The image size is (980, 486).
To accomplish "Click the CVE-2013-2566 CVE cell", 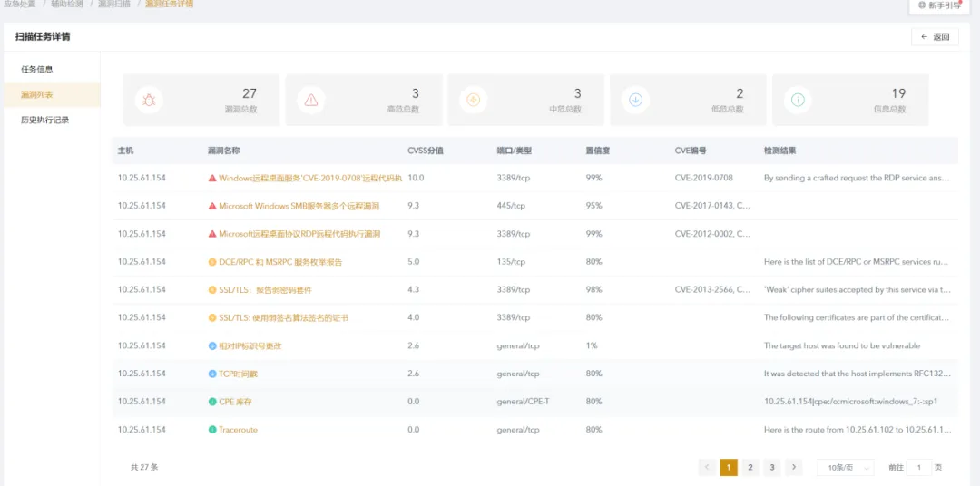I will click(713, 290).
